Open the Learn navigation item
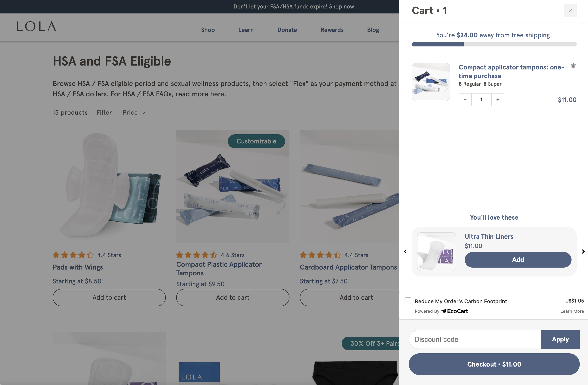 click(x=246, y=30)
